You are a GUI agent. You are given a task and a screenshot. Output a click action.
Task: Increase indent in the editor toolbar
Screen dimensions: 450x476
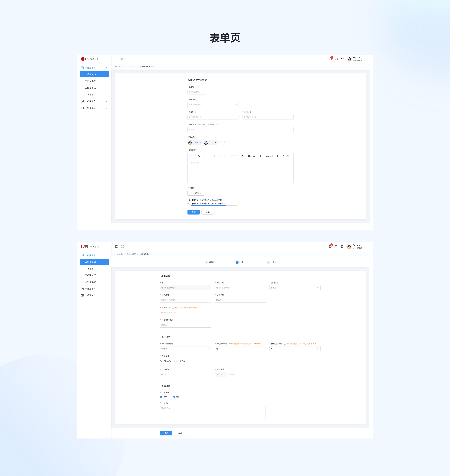coord(236,156)
